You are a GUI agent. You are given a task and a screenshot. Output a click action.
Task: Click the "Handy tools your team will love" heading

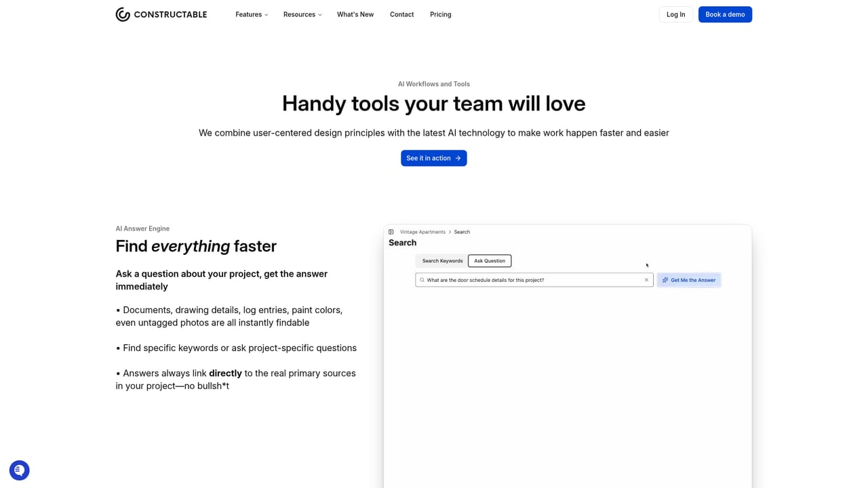coord(434,104)
